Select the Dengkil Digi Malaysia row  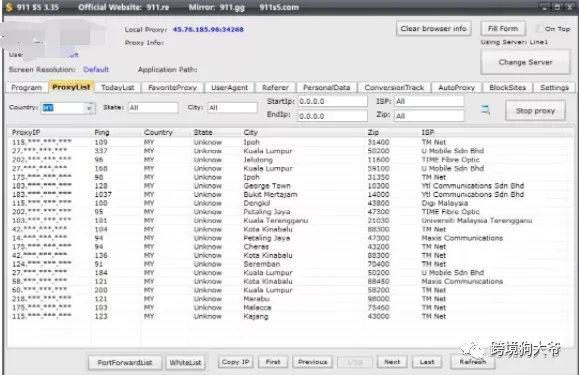tap(290, 203)
